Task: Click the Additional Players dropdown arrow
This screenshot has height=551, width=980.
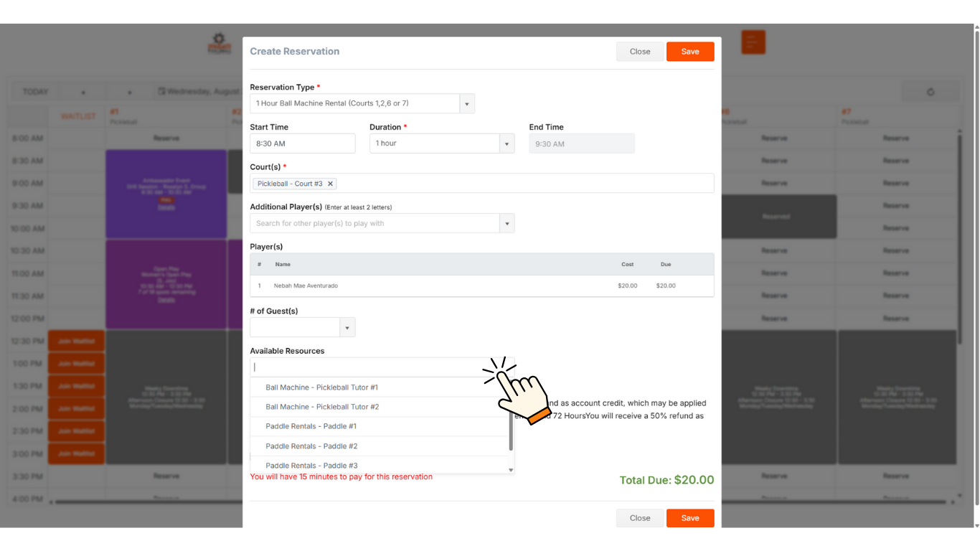Action: 507,223
